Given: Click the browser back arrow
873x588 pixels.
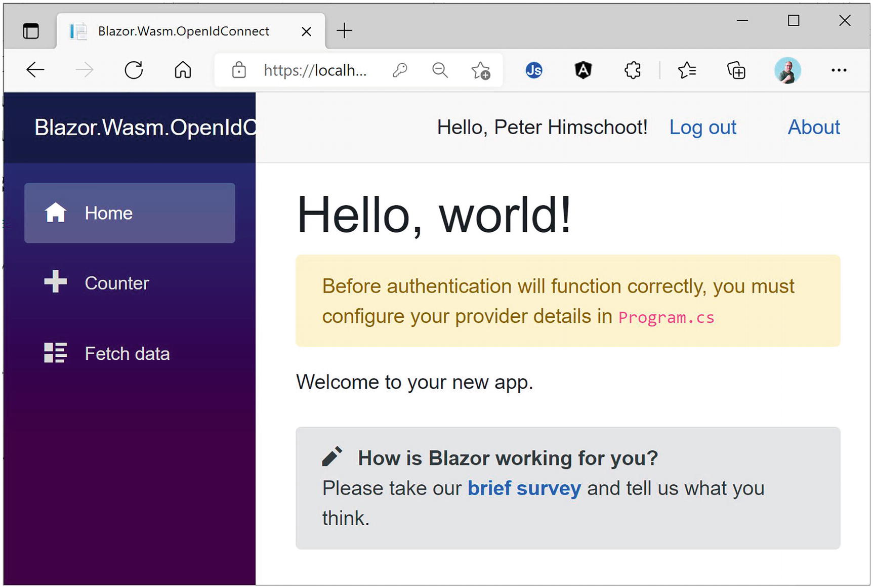Looking at the screenshot, I should [35, 70].
